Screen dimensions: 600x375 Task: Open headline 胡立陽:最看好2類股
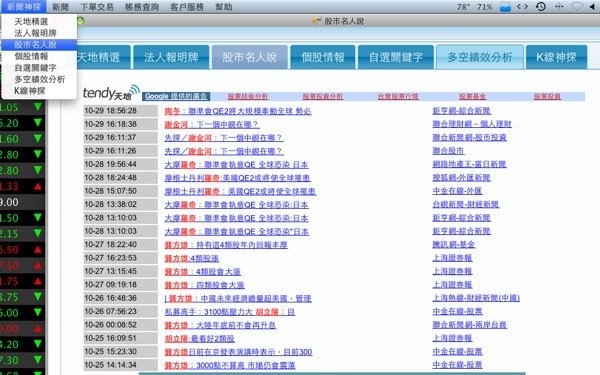(x=200, y=339)
